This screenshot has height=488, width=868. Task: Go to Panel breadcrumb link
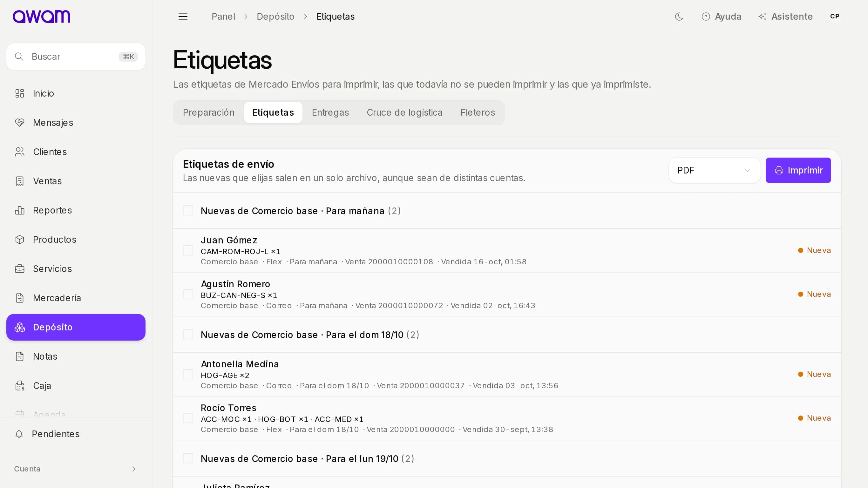[x=223, y=17]
